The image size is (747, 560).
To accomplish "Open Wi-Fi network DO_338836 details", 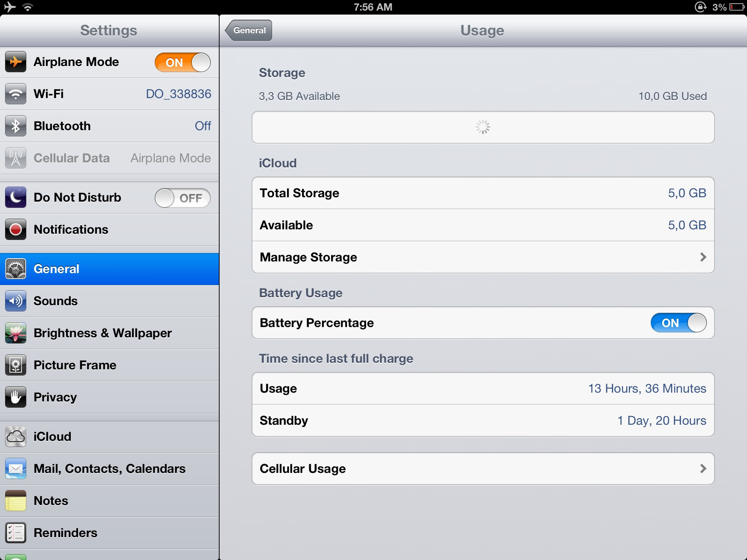I will coord(178,94).
